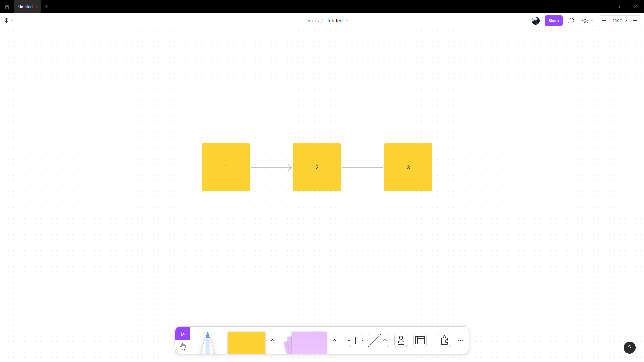Select the Stamp tool

(x=401, y=340)
